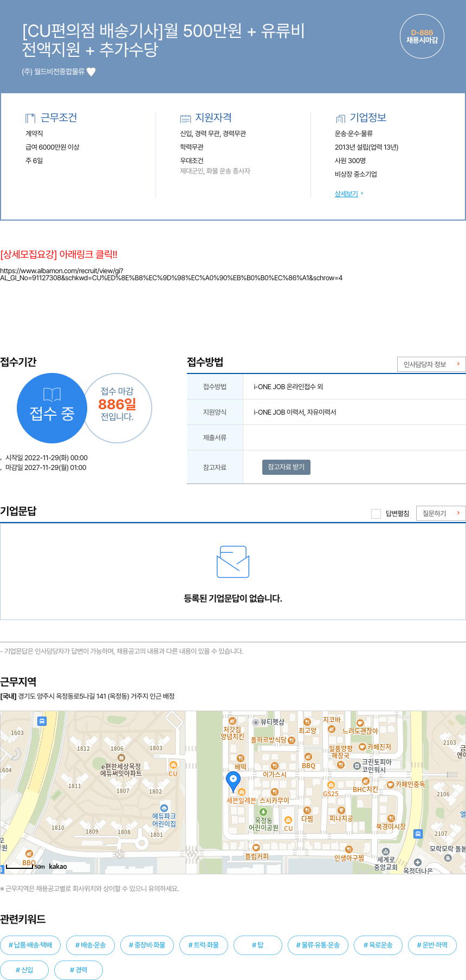This screenshot has height=980, width=466.
Task: Click the 처갓집 양념치킨 marker
Action: (232, 721)
